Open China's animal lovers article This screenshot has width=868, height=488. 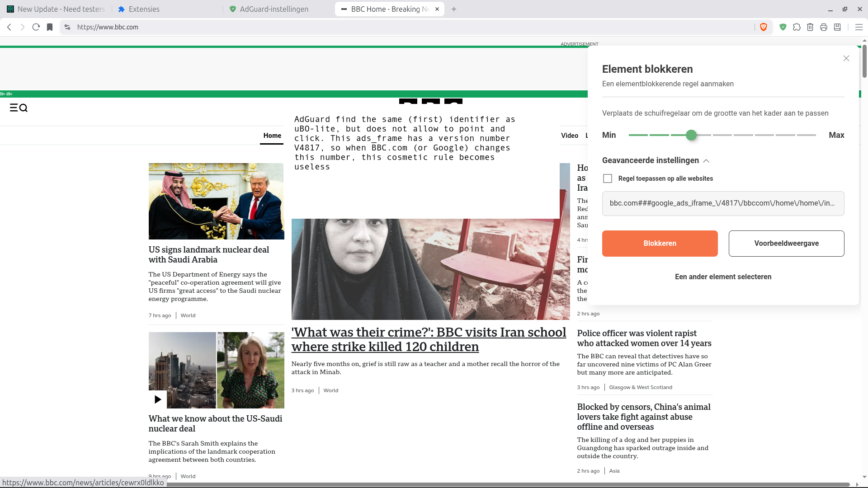(x=644, y=417)
